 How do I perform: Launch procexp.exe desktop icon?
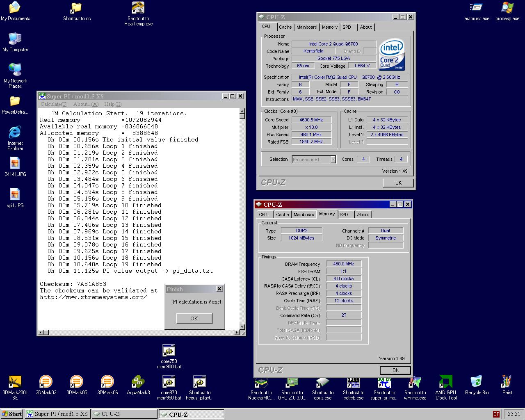[x=507, y=11]
